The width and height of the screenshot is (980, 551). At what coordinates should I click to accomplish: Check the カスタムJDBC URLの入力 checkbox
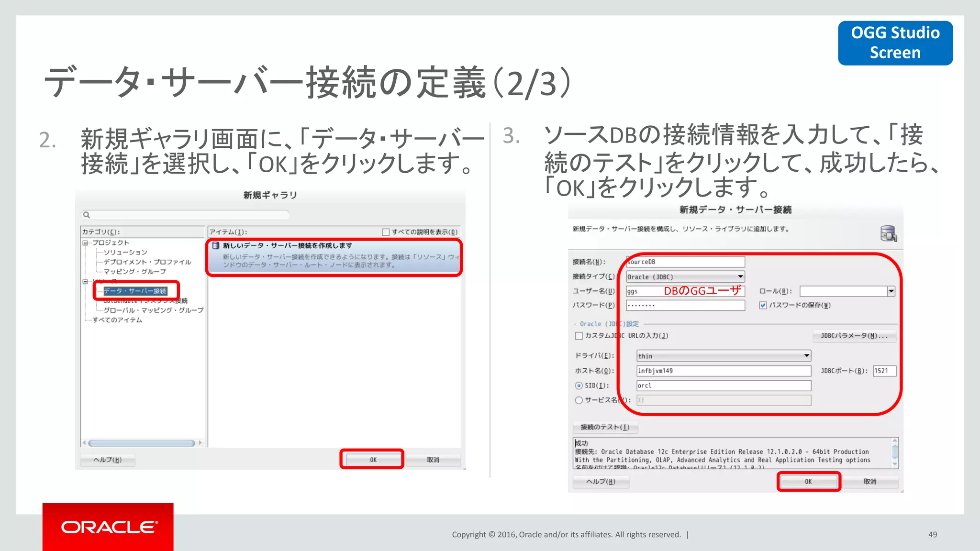[x=579, y=336]
